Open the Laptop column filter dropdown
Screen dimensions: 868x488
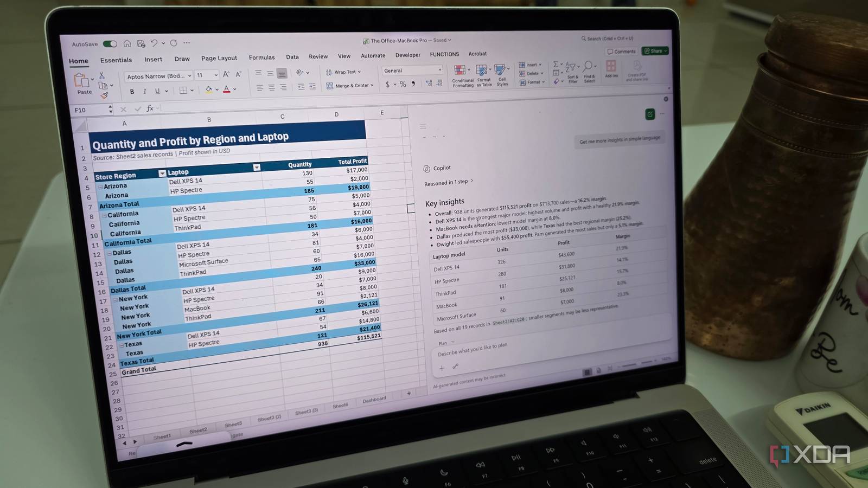pyautogui.click(x=257, y=168)
